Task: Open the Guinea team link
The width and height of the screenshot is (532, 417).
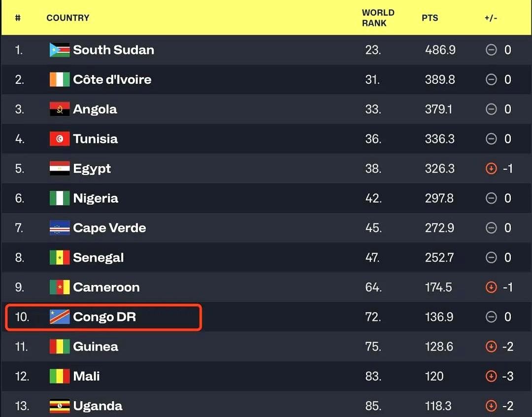Action: [96, 347]
